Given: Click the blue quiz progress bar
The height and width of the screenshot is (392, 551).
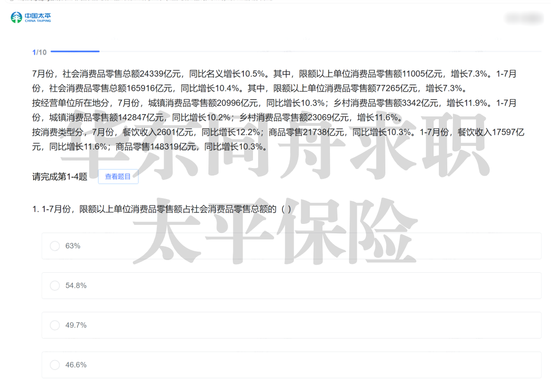Looking at the screenshot, I should tap(75, 51).
